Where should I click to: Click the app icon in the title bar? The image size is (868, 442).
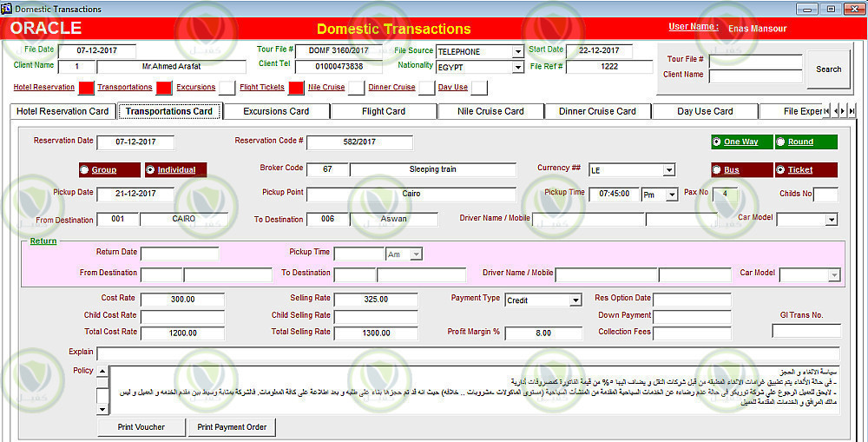point(7,9)
